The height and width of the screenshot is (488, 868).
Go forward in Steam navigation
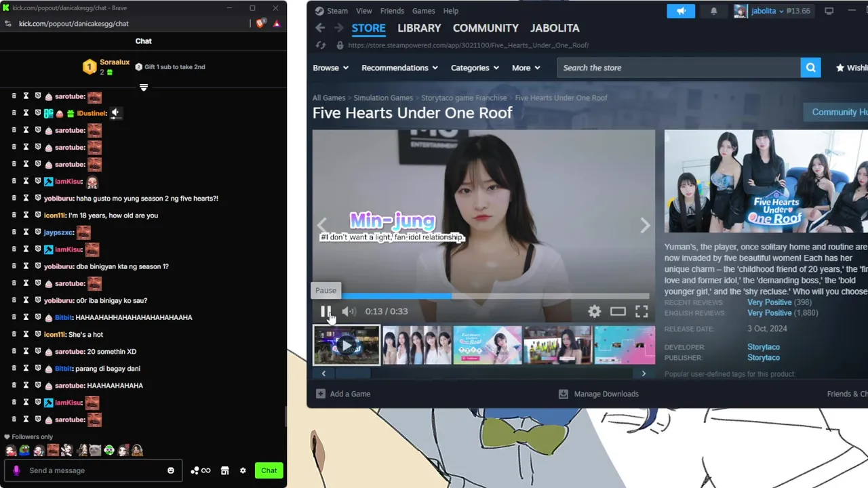tap(338, 28)
